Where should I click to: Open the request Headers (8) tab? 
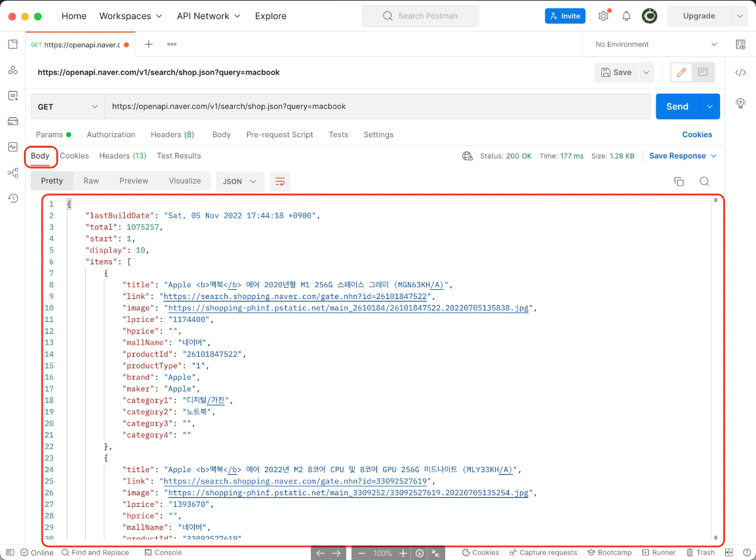pyautogui.click(x=172, y=134)
